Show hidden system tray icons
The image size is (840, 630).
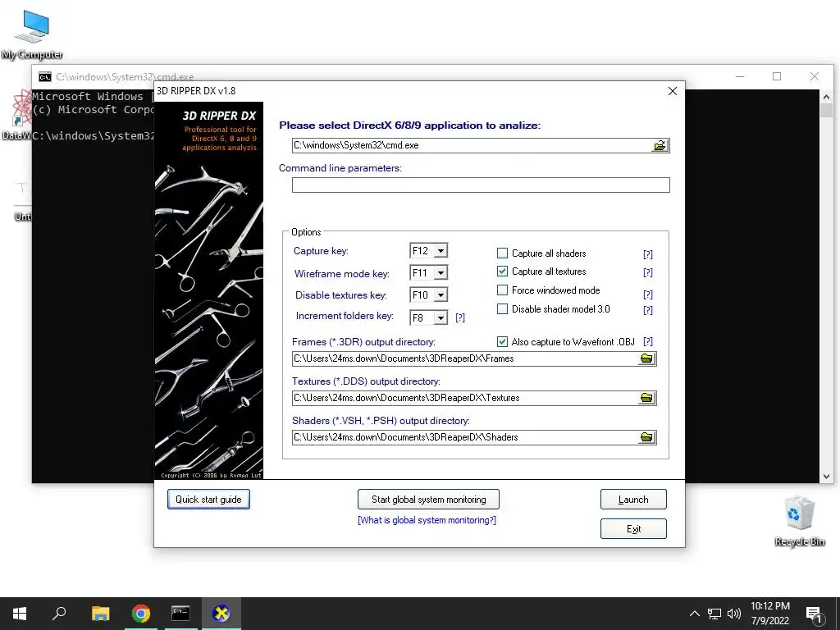click(x=694, y=614)
